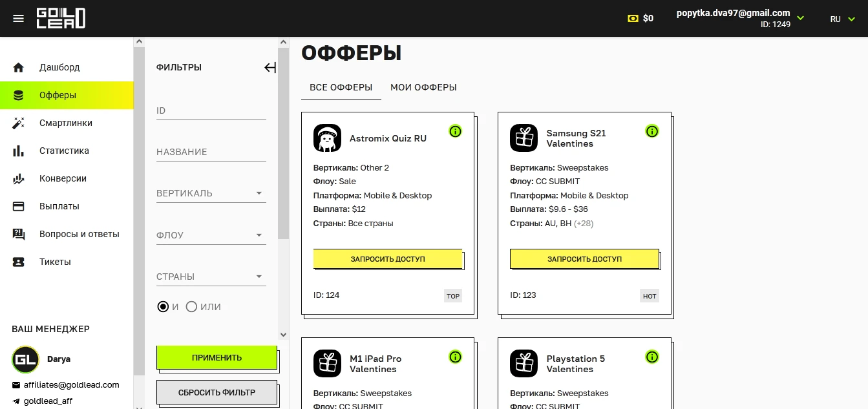Click the filters panel scrollbar thumb

point(283,143)
